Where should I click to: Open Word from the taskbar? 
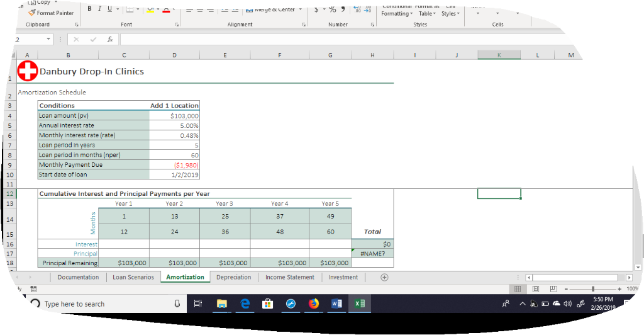(336, 304)
